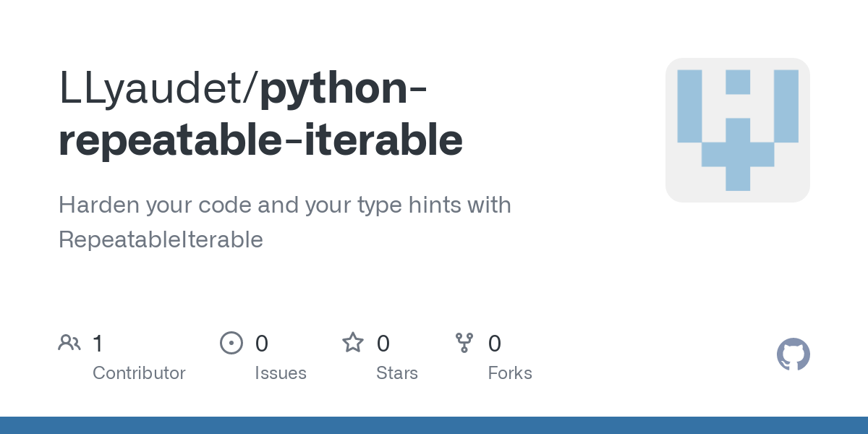Select the Issues label
The image size is (868, 434).
point(281,373)
